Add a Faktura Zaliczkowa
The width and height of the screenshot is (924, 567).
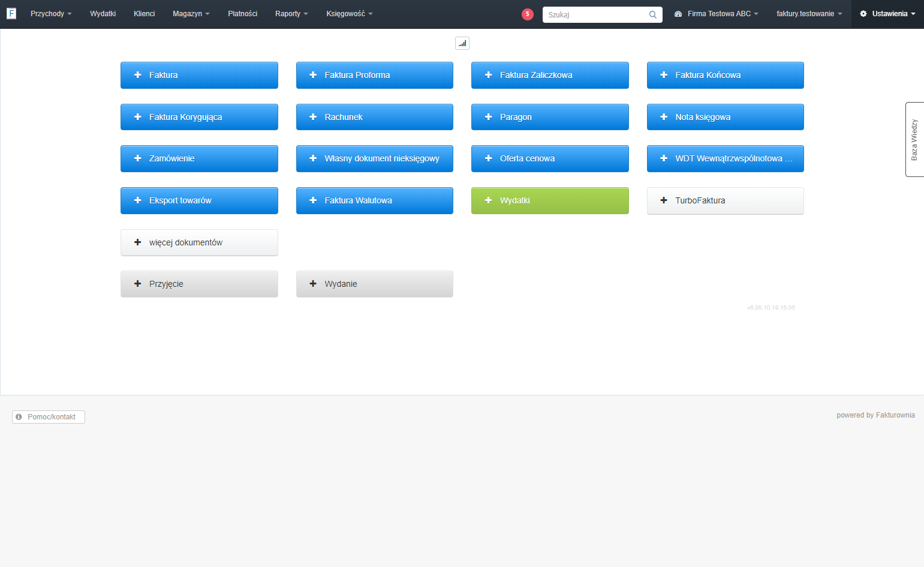click(x=550, y=75)
